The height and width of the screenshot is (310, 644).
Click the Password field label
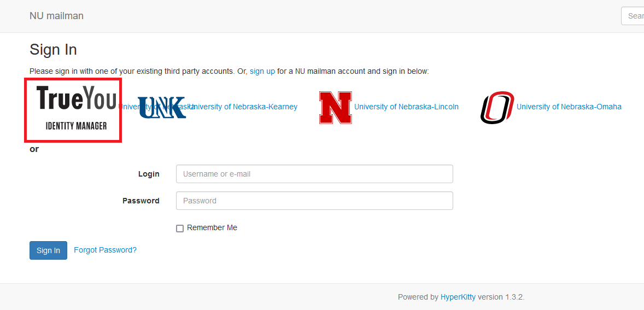pyautogui.click(x=141, y=201)
